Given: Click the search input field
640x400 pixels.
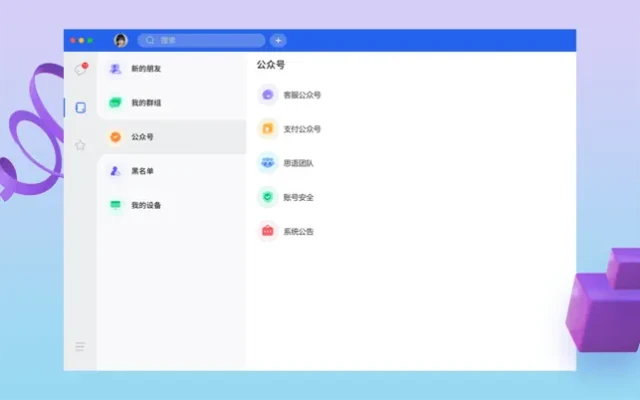Looking at the screenshot, I should [x=205, y=40].
